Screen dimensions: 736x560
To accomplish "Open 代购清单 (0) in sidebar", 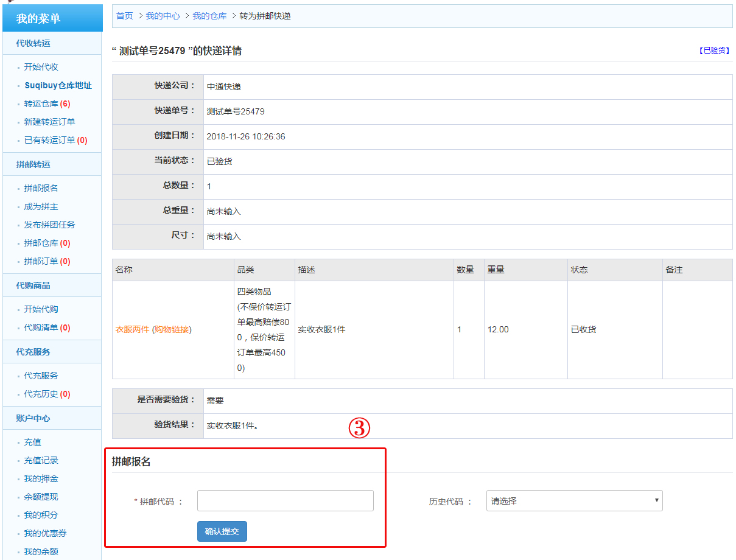I will point(47,327).
